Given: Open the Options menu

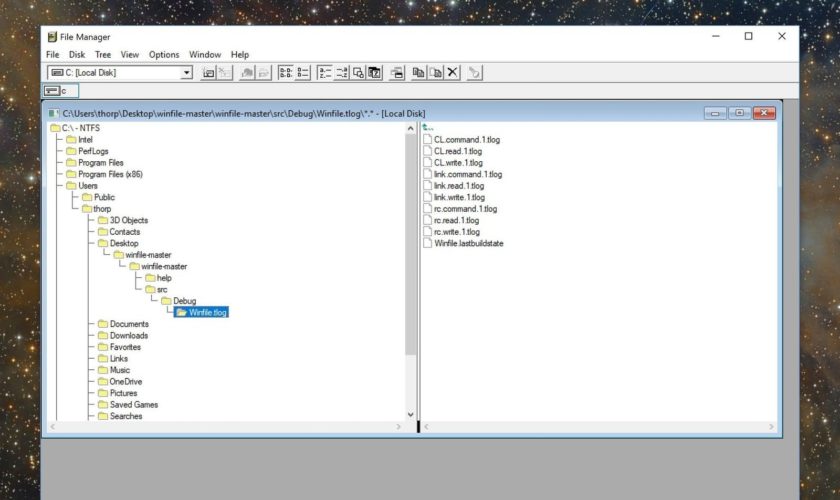Looking at the screenshot, I should tap(164, 54).
